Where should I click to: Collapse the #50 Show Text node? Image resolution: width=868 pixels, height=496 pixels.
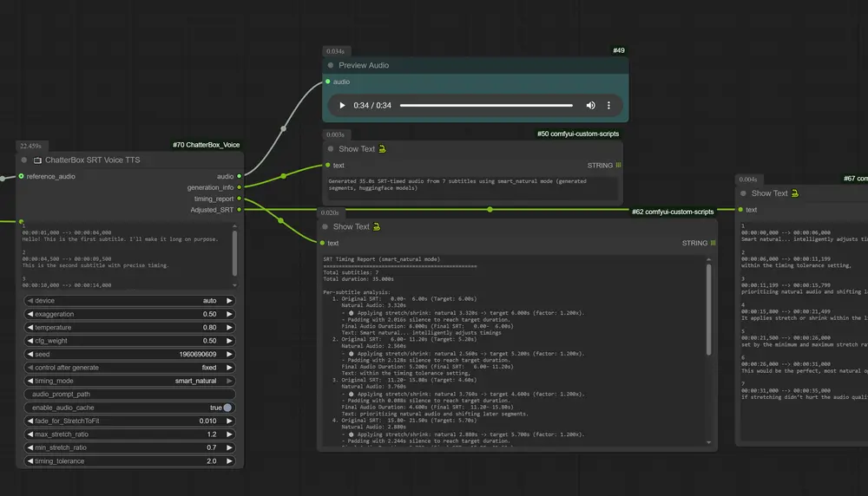tap(331, 149)
